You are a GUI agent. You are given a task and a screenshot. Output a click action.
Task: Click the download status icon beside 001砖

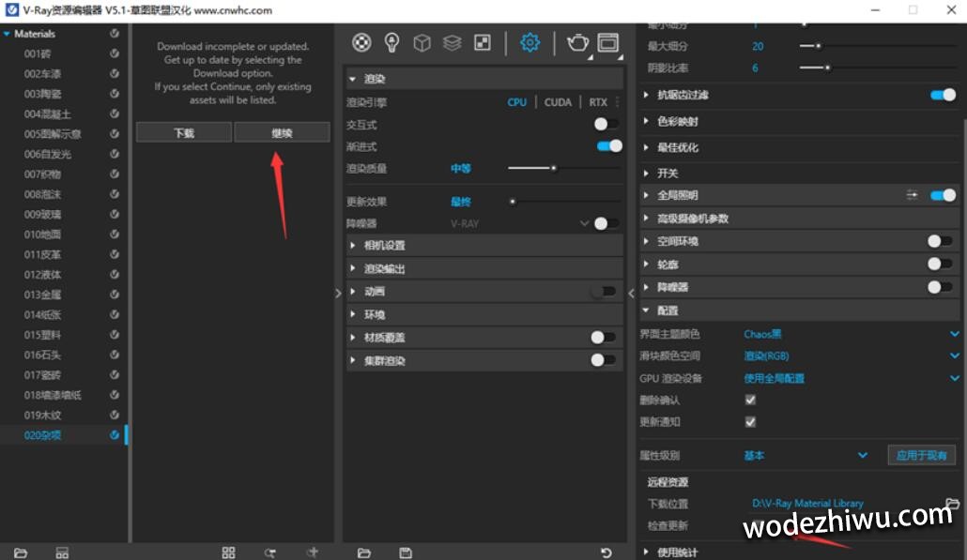(x=115, y=53)
